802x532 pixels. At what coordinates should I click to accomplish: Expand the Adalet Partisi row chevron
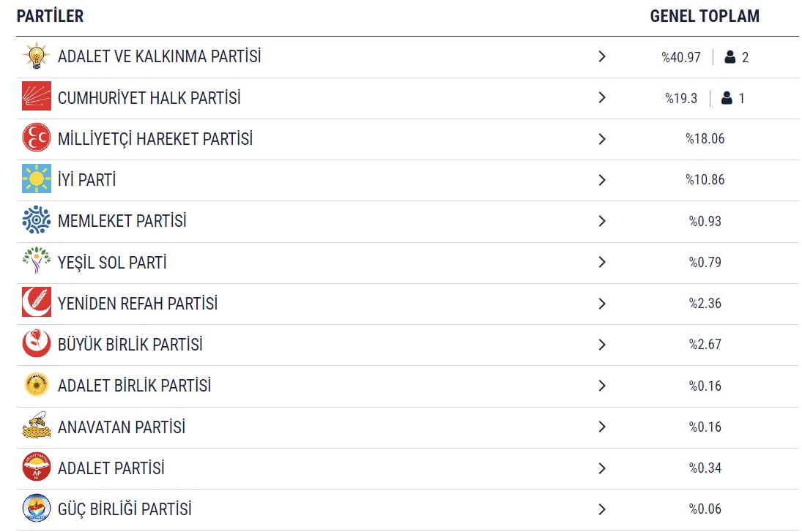pos(602,468)
